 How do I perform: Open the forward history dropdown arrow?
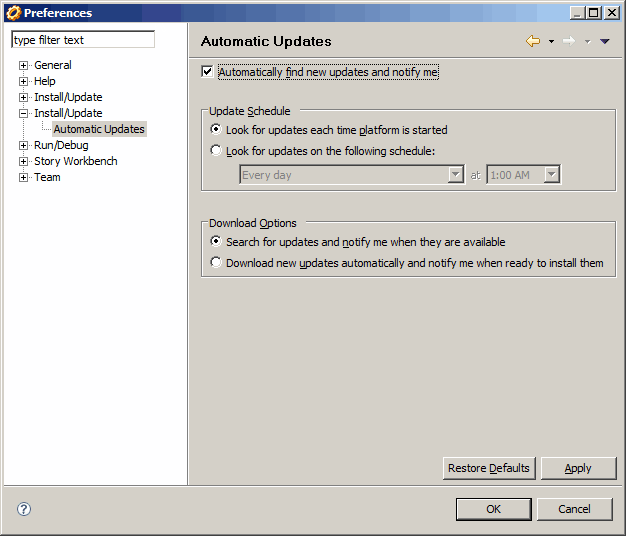pyautogui.click(x=587, y=42)
